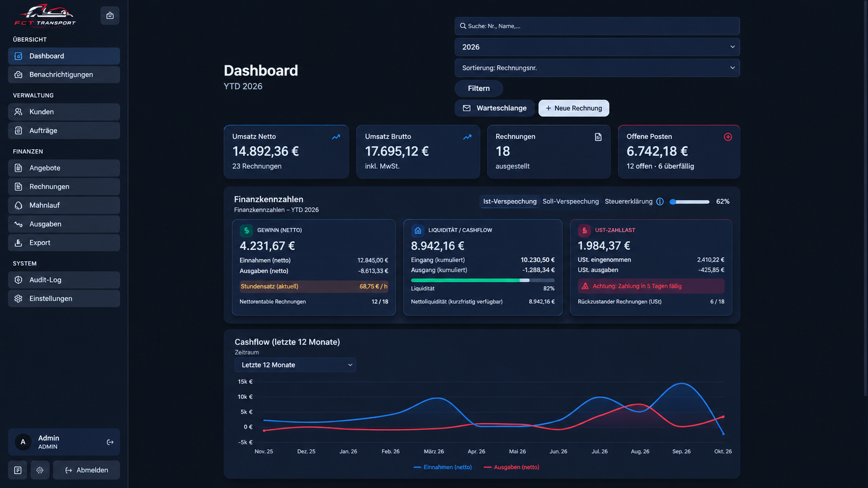
Task: Click the Angebote document icon
Action: click(18, 168)
